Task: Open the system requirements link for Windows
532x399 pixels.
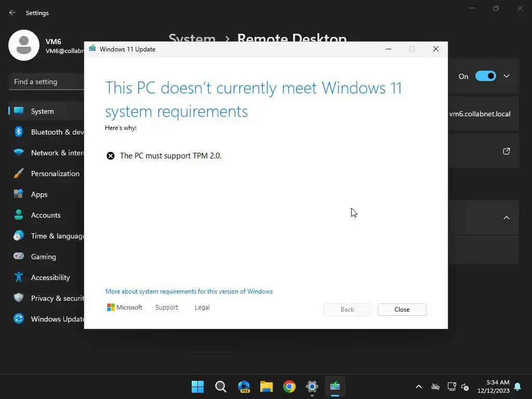Action: click(x=189, y=291)
